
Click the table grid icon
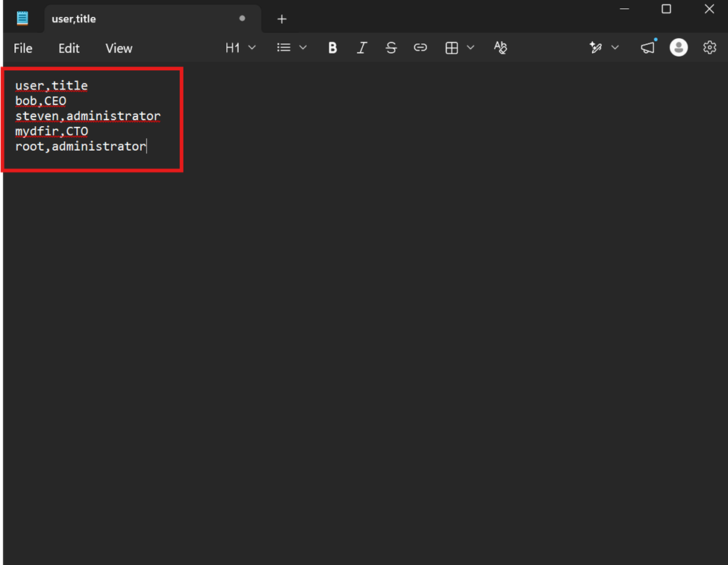coord(452,48)
